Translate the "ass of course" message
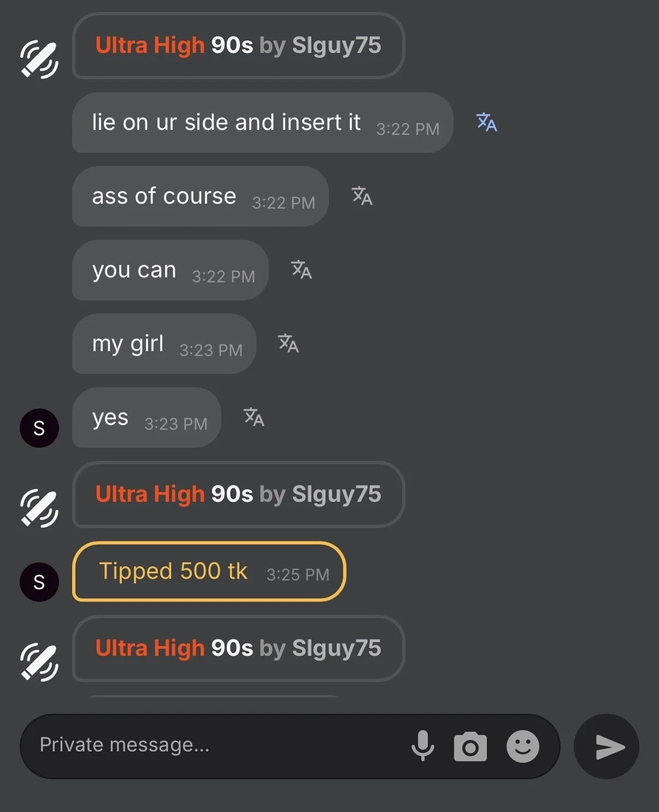Viewport: 659px width, 812px height. click(x=362, y=196)
